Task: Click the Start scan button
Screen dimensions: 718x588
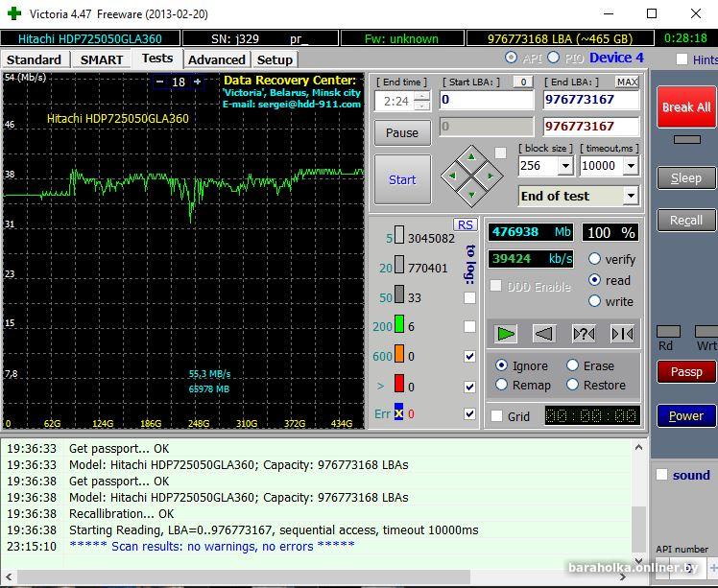Action: coord(402,179)
